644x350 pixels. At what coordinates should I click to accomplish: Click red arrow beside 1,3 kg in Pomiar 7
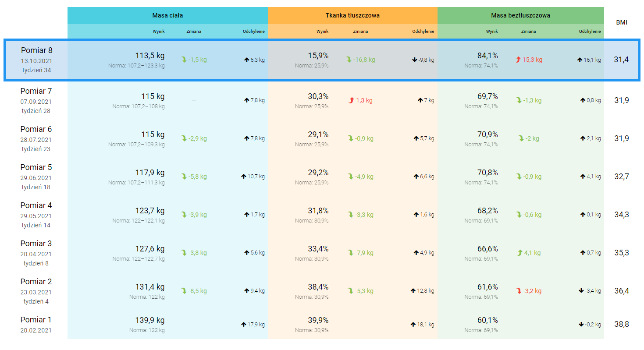click(x=351, y=100)
